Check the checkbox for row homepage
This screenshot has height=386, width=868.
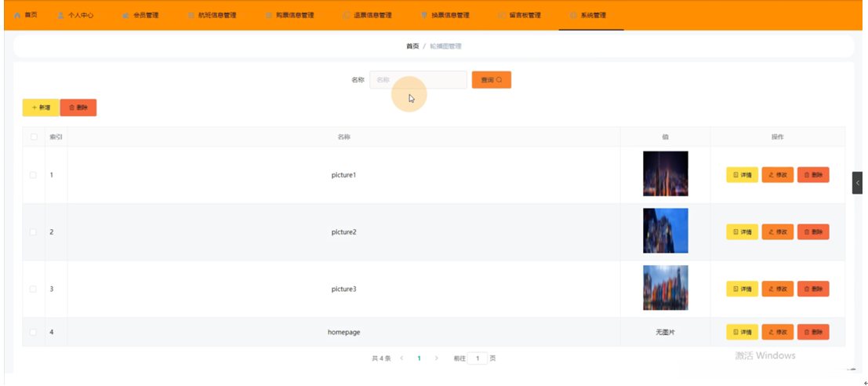33,333
